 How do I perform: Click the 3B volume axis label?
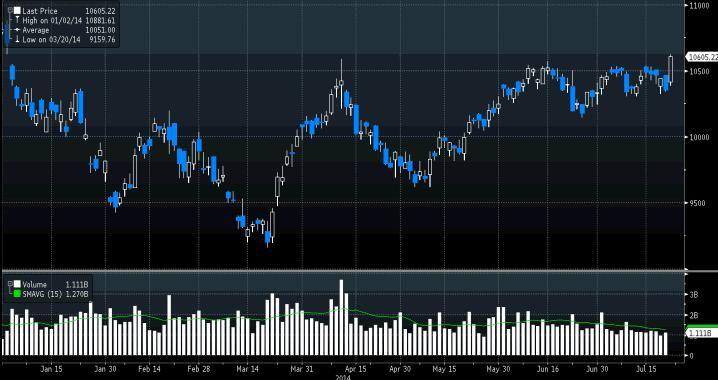pos(693,295)
